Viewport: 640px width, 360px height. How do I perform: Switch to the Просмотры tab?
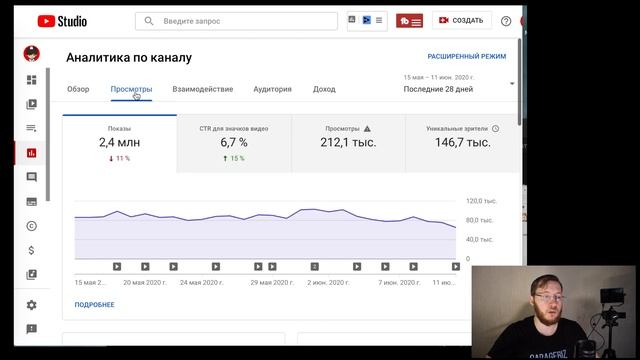(x=131, y=89)
